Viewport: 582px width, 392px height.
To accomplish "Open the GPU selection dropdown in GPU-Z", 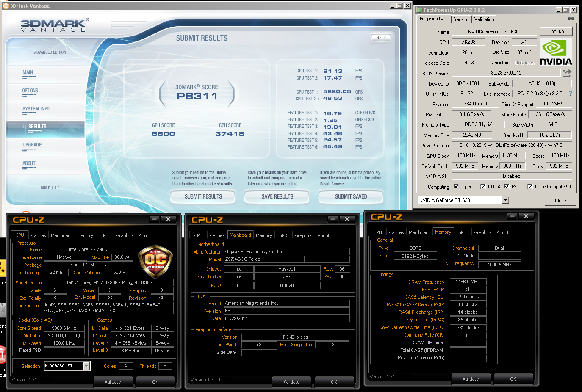I will 506,200.
